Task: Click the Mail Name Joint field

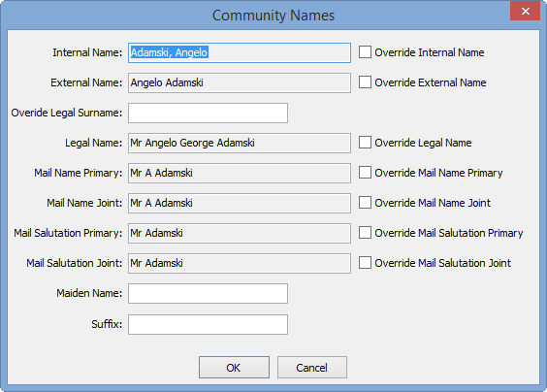Action: click(240, 203)
